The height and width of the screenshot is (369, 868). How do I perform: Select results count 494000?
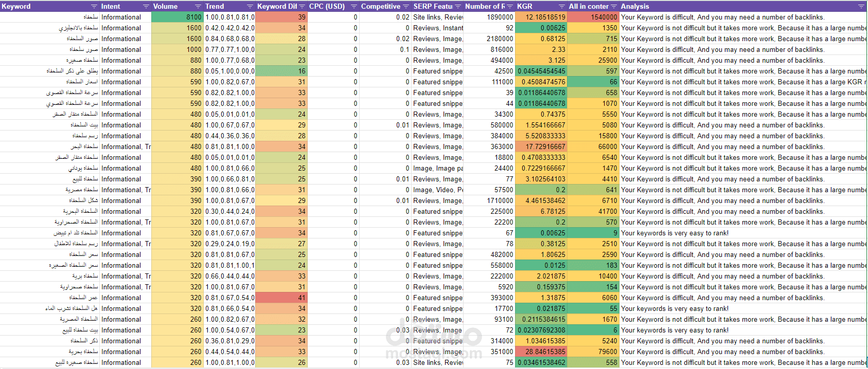coord(489,60)
